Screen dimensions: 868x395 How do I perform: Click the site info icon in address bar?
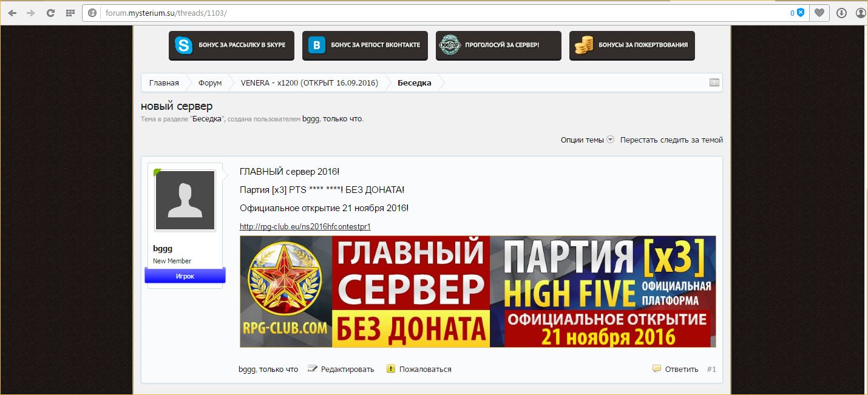pos(92,13)
